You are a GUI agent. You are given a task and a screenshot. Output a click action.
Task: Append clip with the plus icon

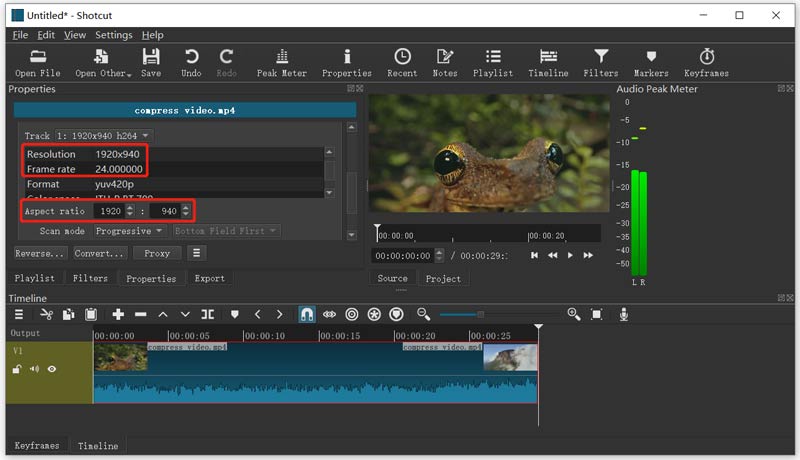coord(118,314)
